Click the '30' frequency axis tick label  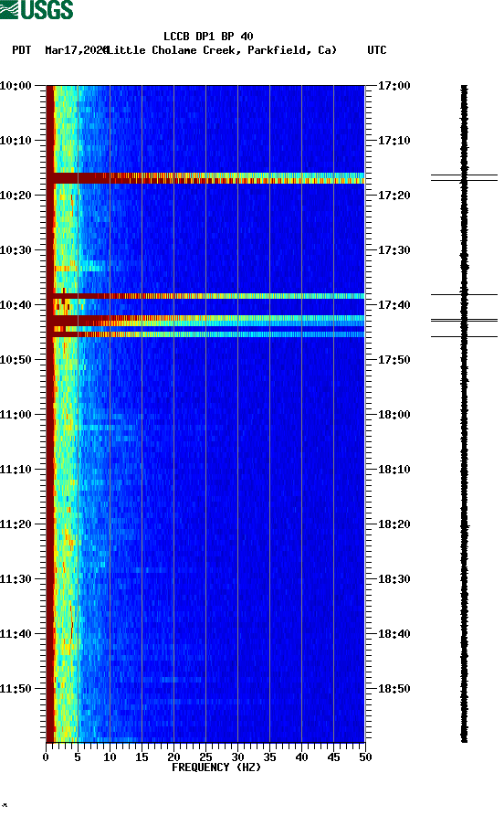coord(237,757)
